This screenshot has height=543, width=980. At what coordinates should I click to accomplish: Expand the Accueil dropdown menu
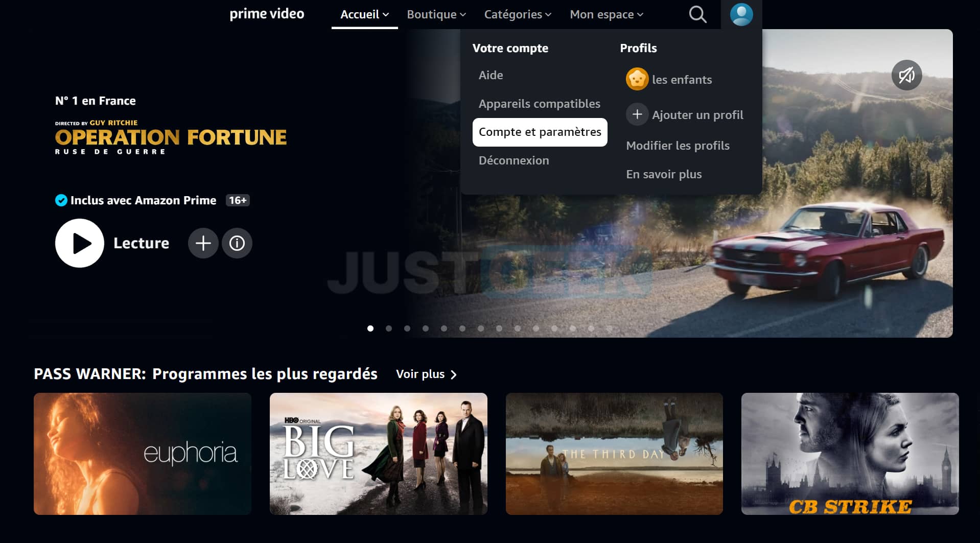(x=364, y=14)
